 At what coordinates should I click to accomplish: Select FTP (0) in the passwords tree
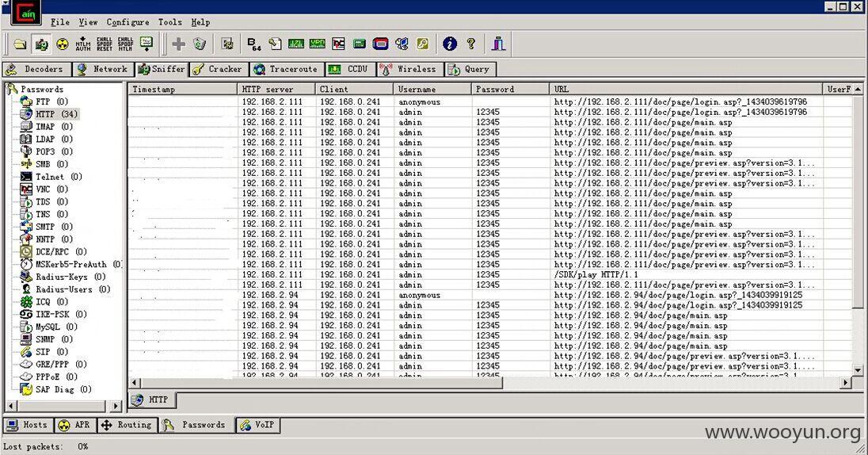click(x=51, y=101)
